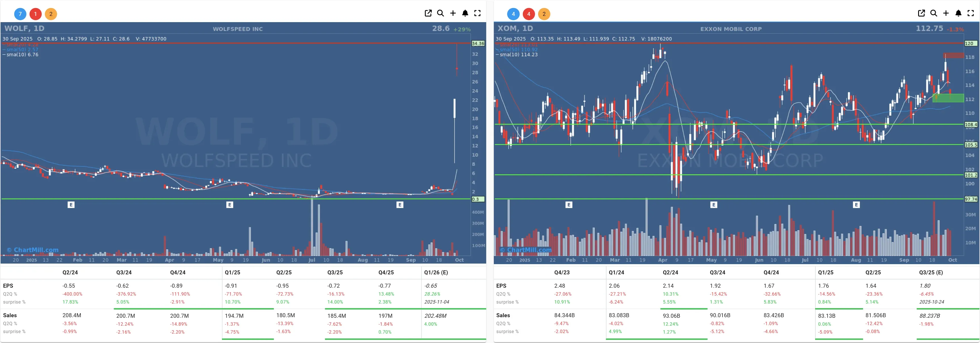The width and height of the screenshot is (980, 343).
Task: Expand WOLF chart to fullscreen
Action: [477, 13]
